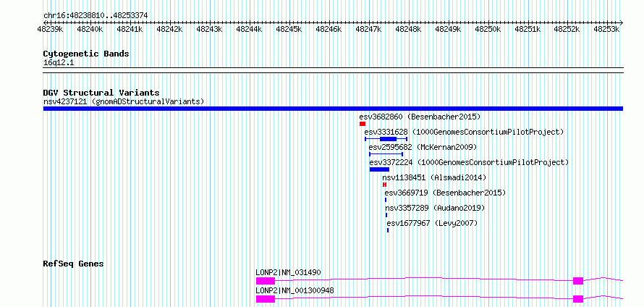Click the 48250k ruler tick label
The image size is (644, 307).
(488, 29)
